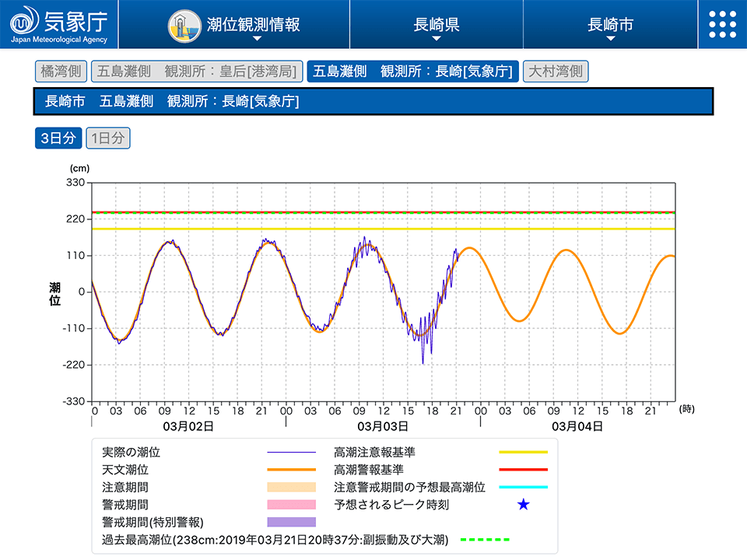The width and height of the screenshot is (747, 560).
Task: Toggle the 1日分 view
Action: [x=108, y=138]
